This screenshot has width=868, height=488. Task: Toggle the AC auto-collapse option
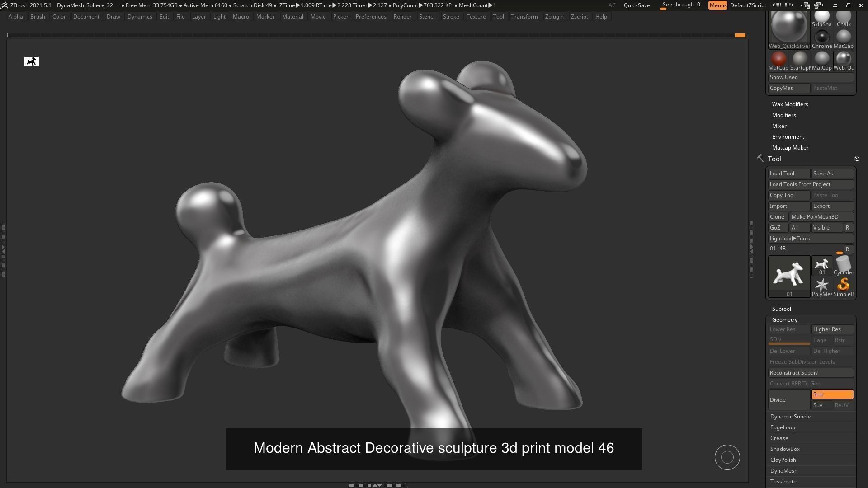point(612,5)
